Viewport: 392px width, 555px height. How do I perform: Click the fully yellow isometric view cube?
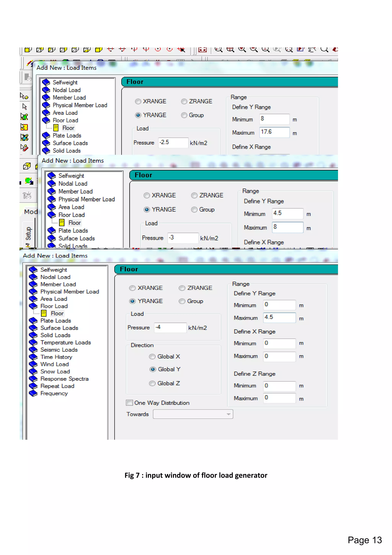pos(99,50)
